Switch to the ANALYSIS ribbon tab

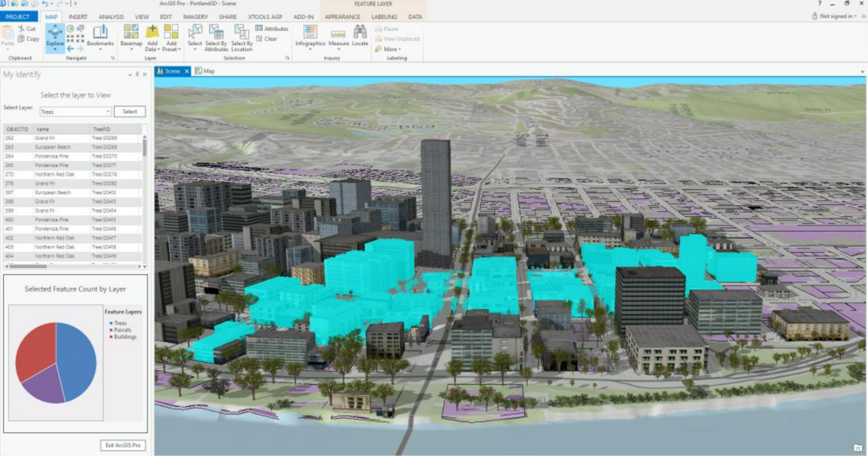coord(111,17)
